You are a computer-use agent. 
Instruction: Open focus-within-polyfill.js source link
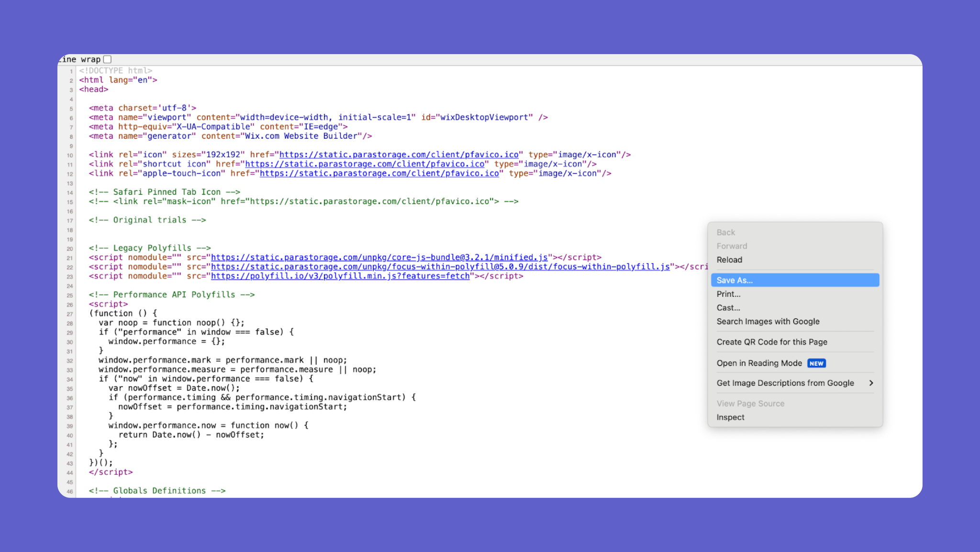440,267
